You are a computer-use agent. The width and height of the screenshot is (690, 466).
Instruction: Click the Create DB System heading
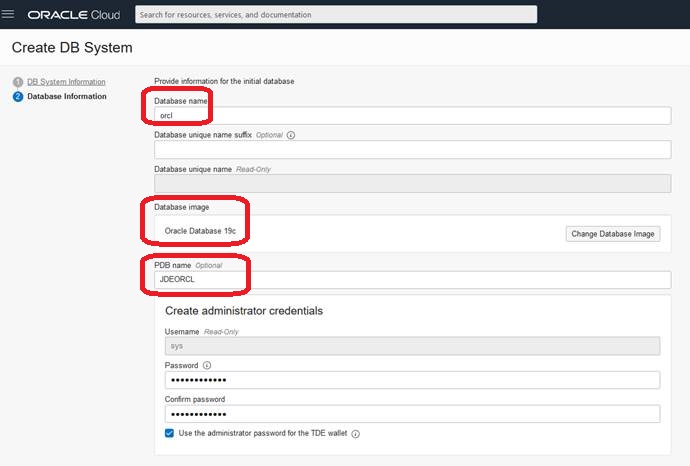(x=72, y=48)
